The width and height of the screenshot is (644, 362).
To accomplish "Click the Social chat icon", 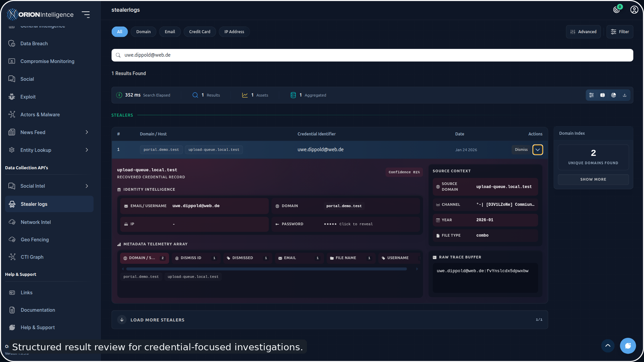I will click(12, 79).
